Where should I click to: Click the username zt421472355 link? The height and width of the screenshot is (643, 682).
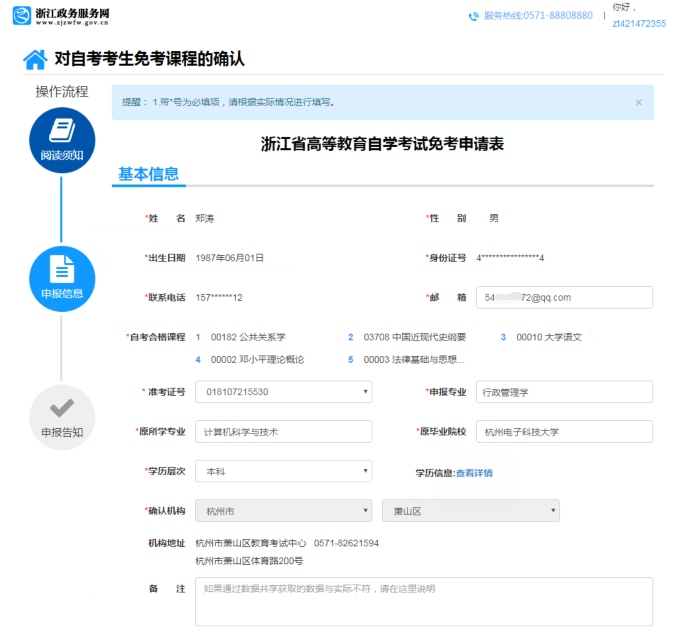point(639,23)
